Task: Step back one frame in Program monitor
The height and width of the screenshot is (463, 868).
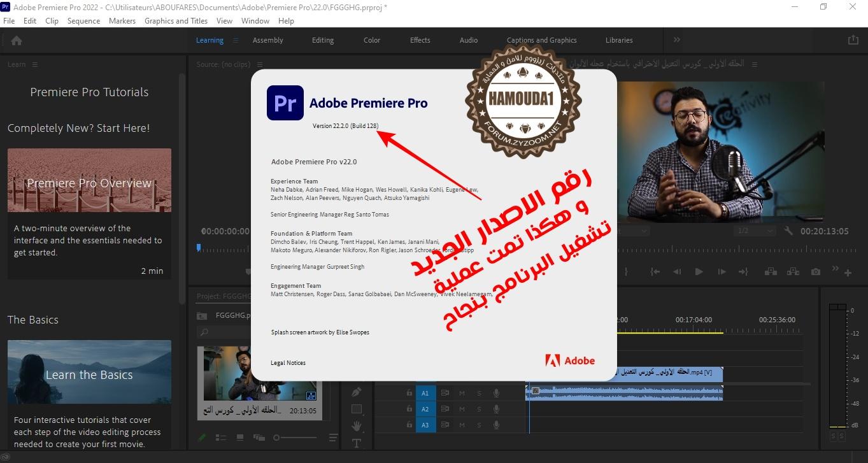Action: pyautogui.click(x=677, y=272)
